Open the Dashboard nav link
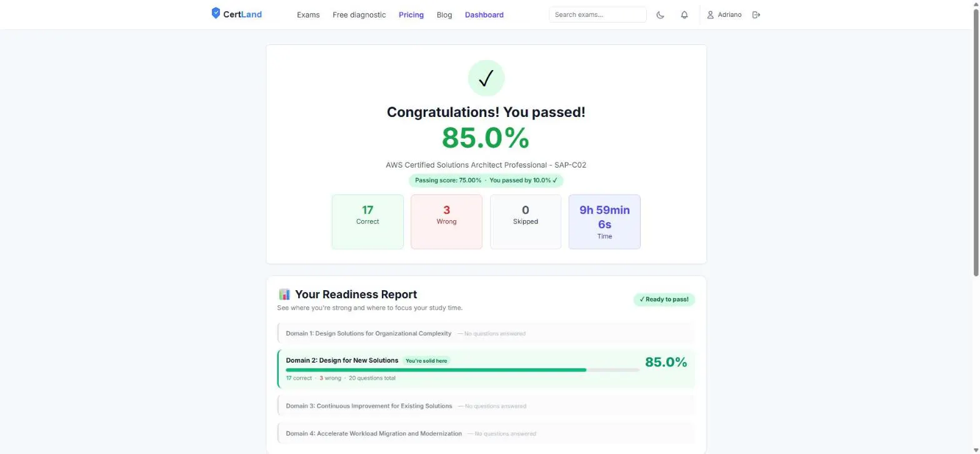Image resolution: width=980 pixels, height=454 pixels. pos(484,15)
